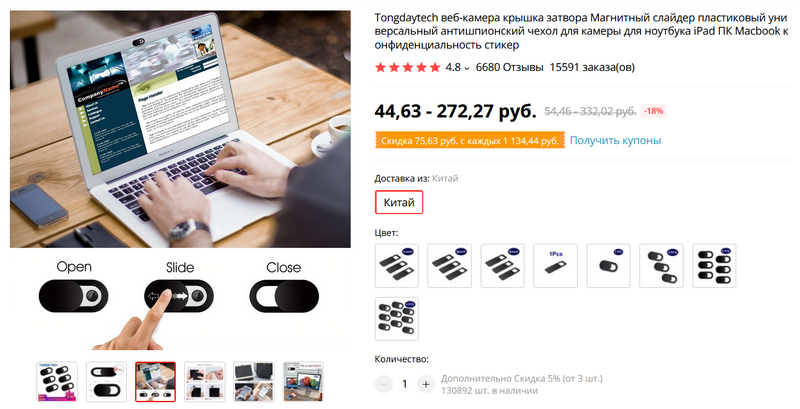
Task: Select the 1Pcs rectangular cover variant
Action: point(556,266)
